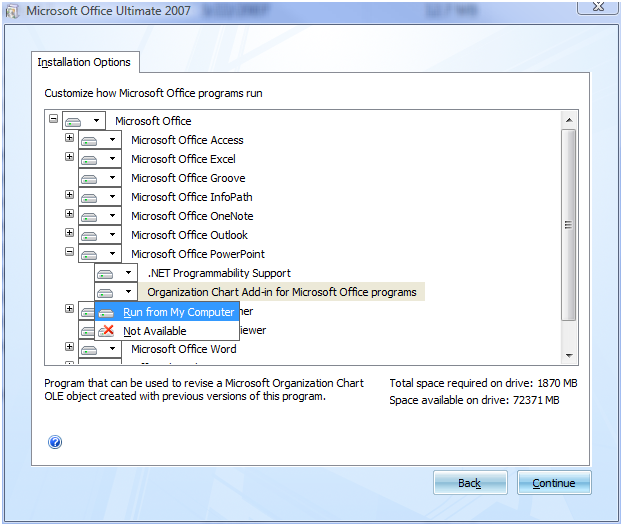623x526 pixels.
Task: Choose Not Available from the popup menu
Action: tap(167, 331)
